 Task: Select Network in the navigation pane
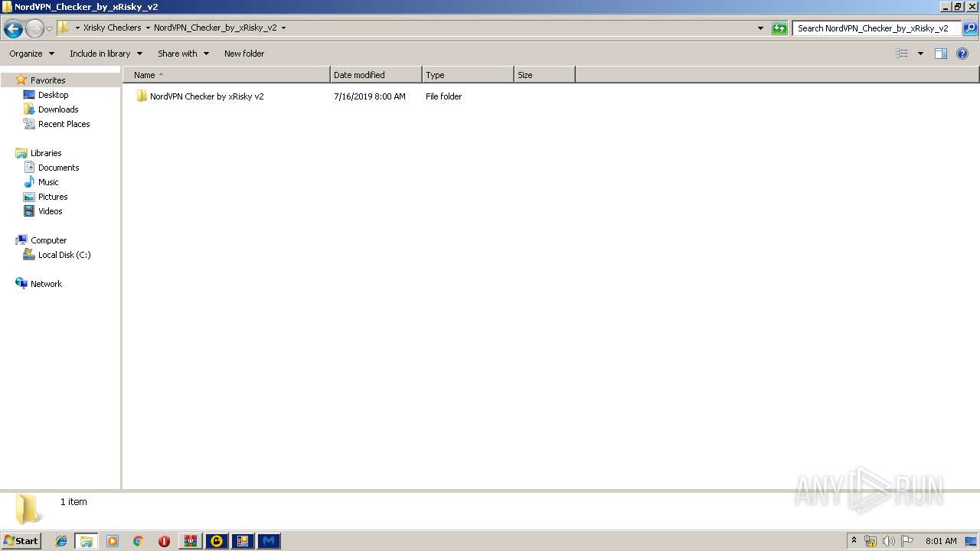(x=46, y=284)
